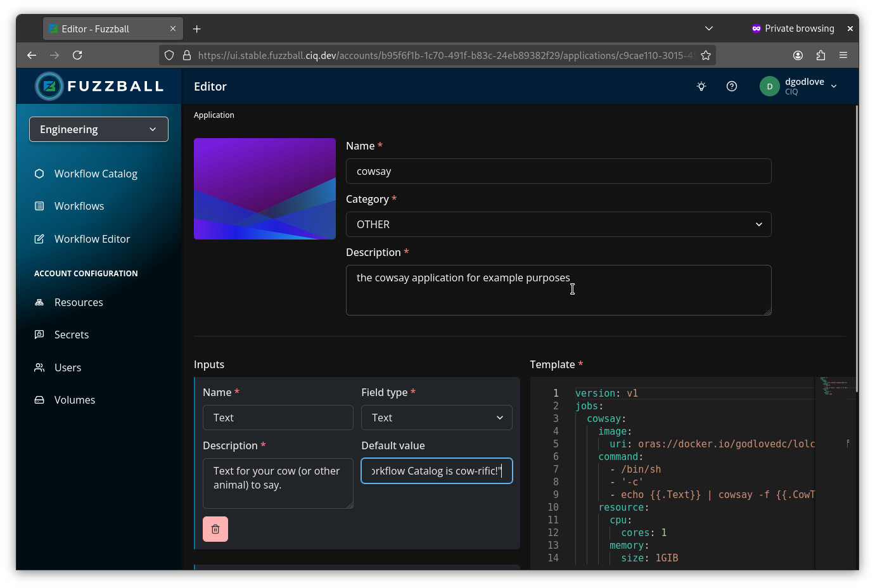Delete the Text input using the trash button
The height and width of the screenshot is (588, 875).
pos(215,528)
